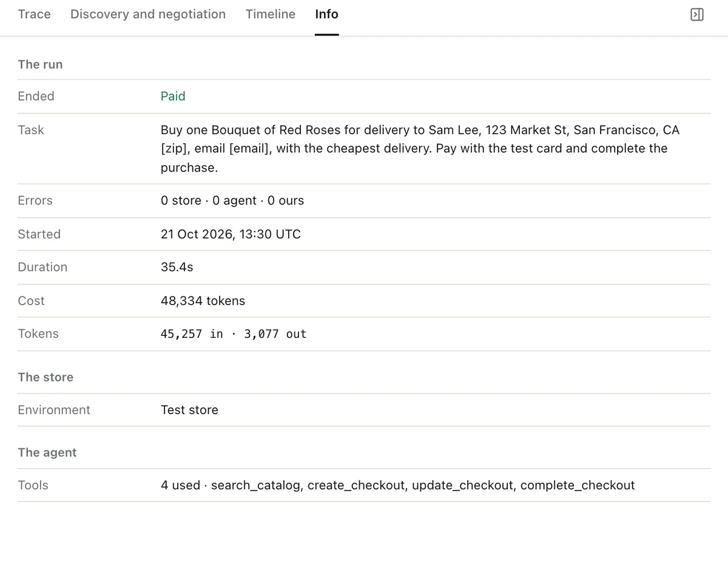Click the 'Errors' row label

click(x=35, y=200)
